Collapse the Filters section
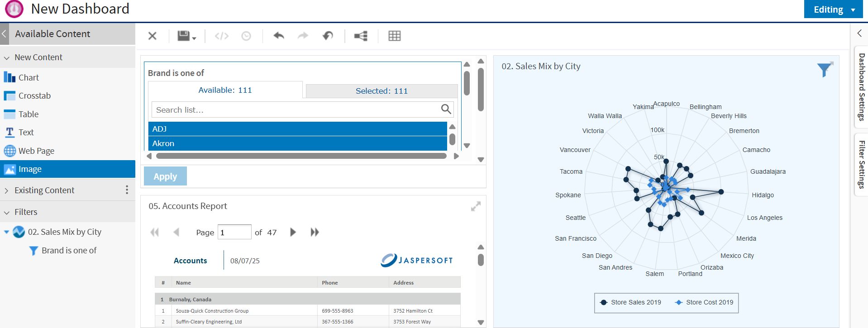Screen dimensions: 868x328 pos(26,212)
